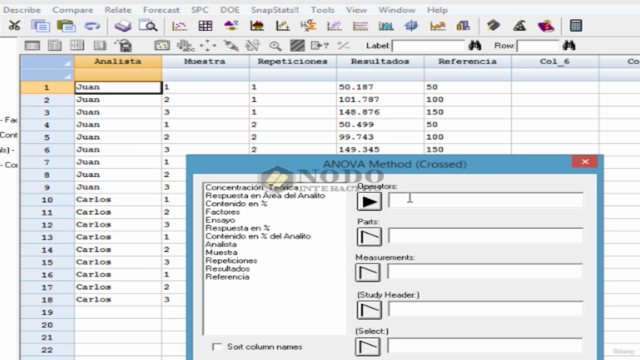Image resolution: width=640 pixels, height=360 pixels.
Task: Click the grid table icon in toolbar
Action: click(x=205, y=26)
